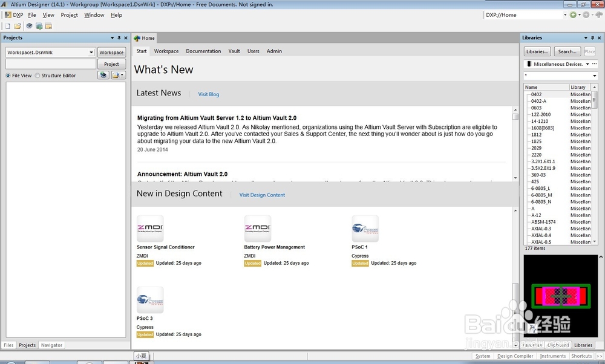Click the green back navigation arrow

click(573, 15)
